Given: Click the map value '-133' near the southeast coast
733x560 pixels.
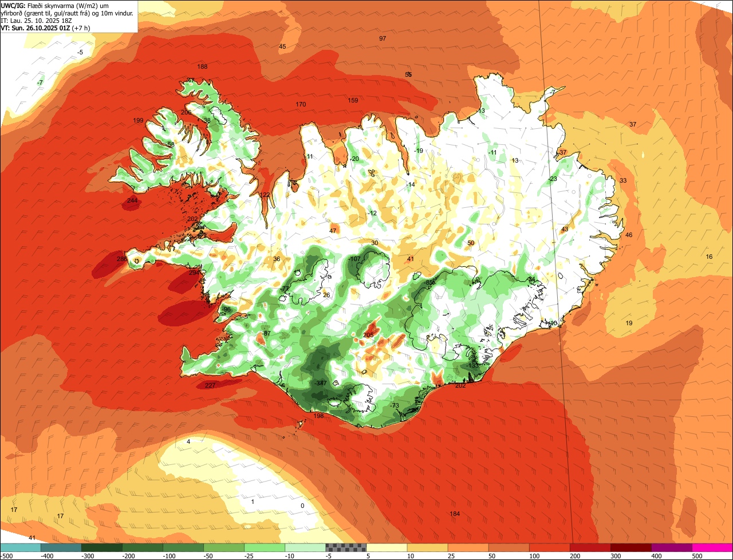Looking at the screenshot, I should coord(472,365).
